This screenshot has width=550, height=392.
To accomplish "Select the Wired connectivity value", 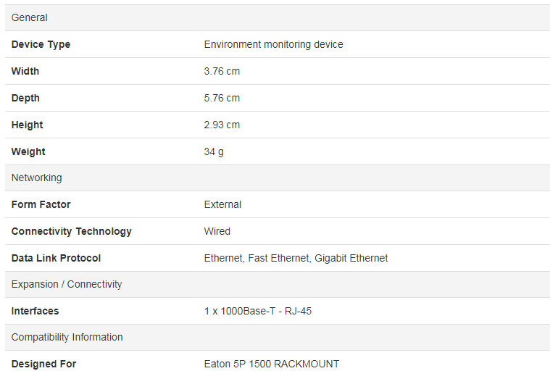I will (x=217, y=231).
